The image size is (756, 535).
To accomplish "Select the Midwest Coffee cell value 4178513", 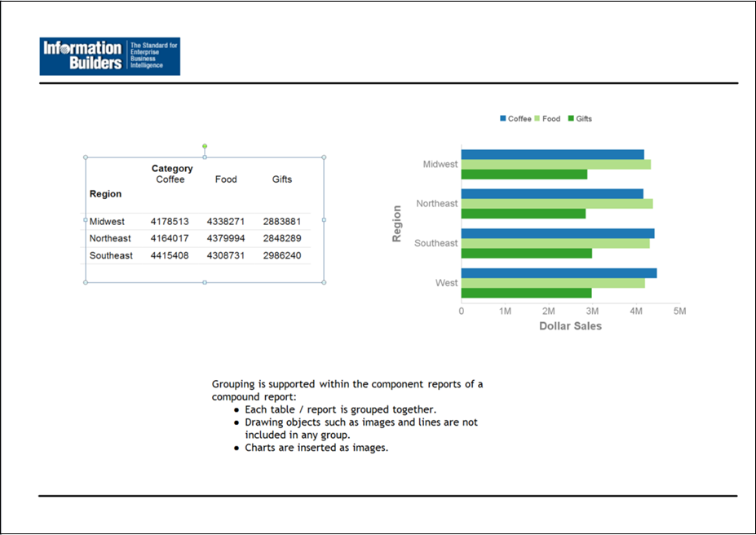I will [170, 221].
